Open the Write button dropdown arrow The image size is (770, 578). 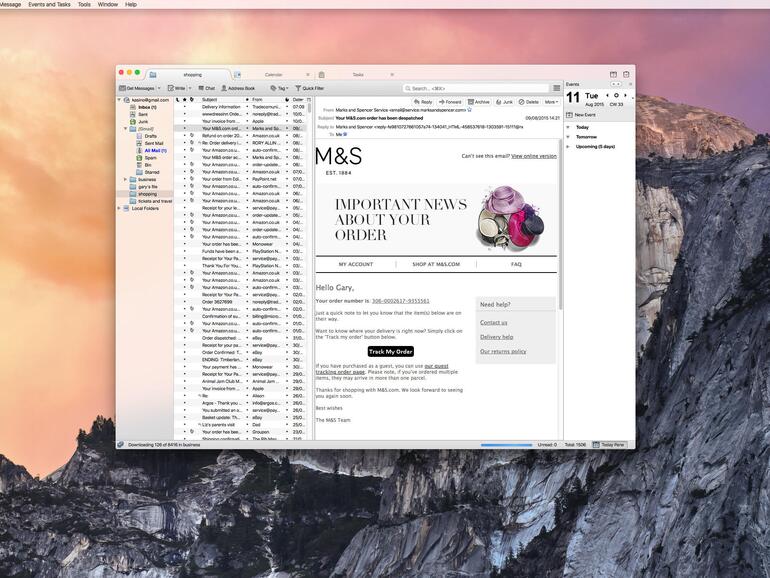point(190,88)
